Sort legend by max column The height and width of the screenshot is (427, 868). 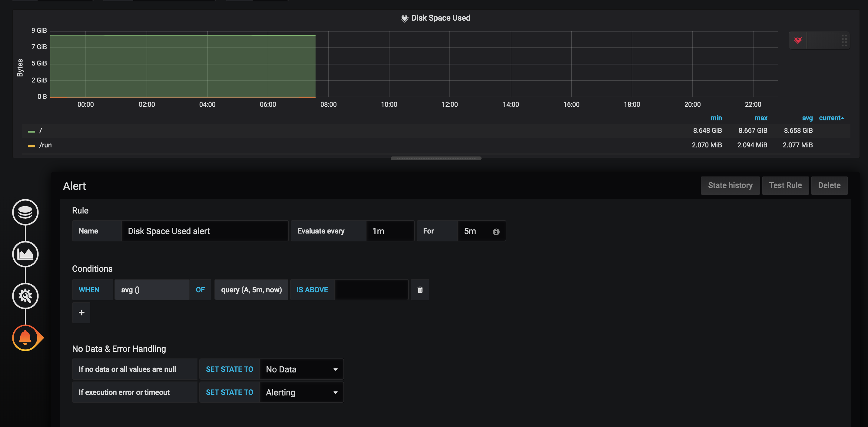click(761, 118)
